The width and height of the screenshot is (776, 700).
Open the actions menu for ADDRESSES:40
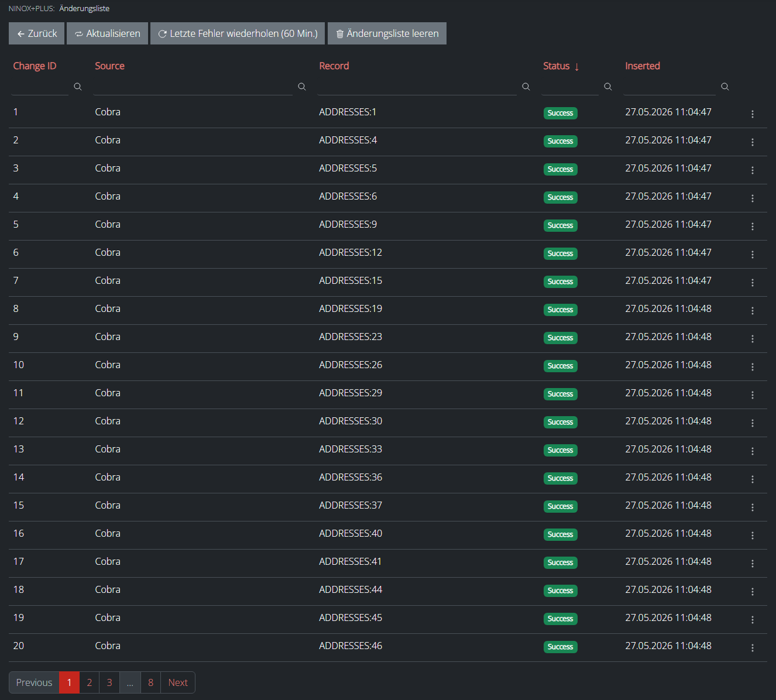point(753,536)
